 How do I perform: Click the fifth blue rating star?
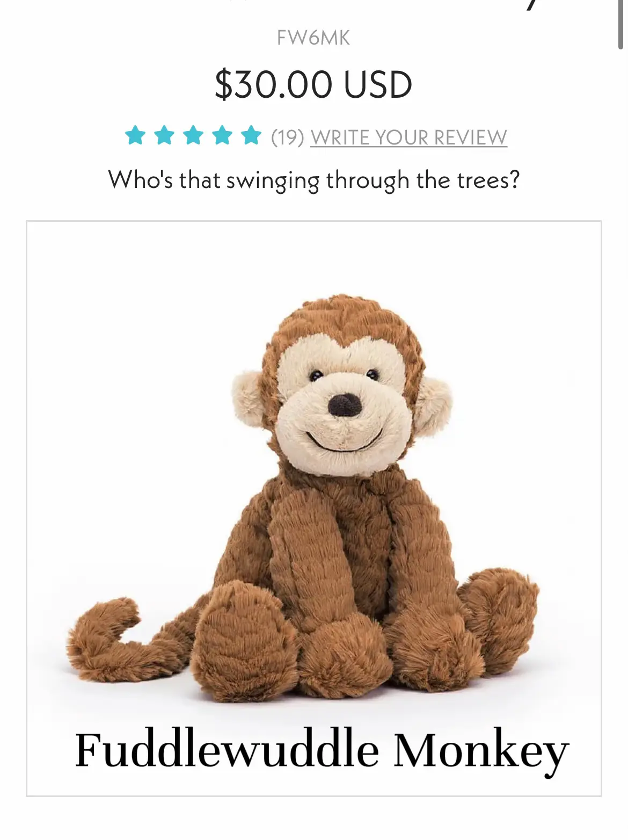251,136
